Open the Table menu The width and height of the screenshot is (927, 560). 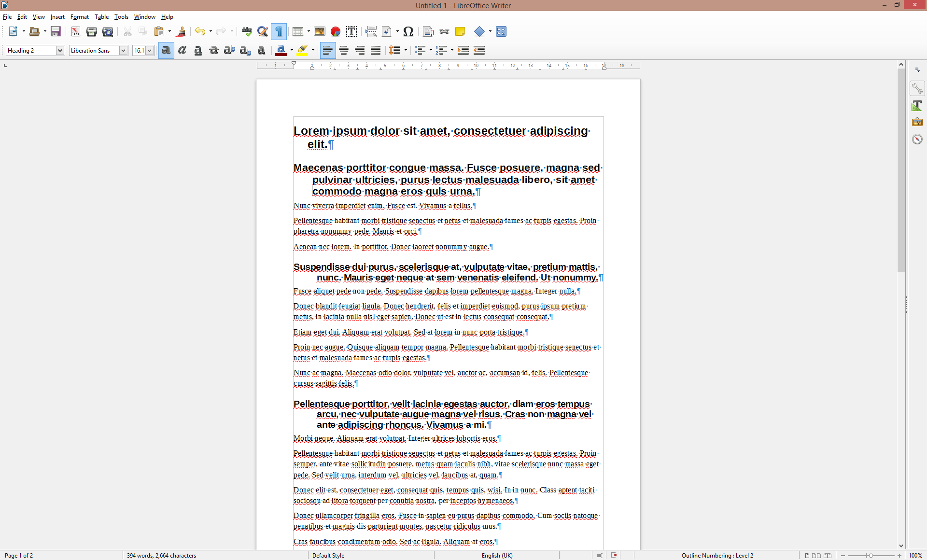(101, 16)
